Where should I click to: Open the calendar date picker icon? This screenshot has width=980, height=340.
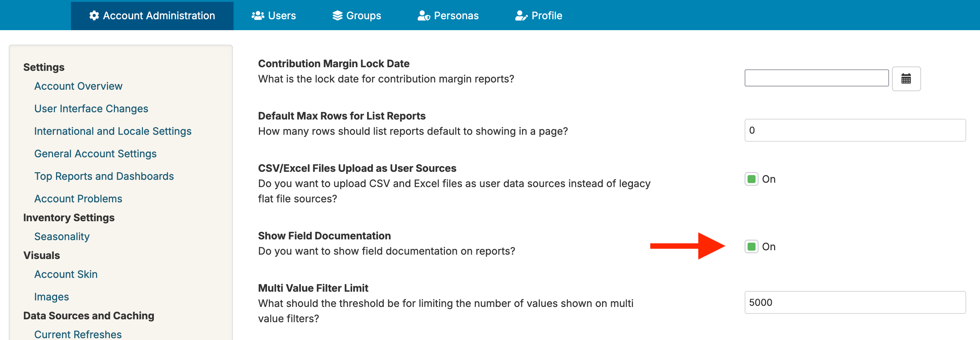(x=906, y=78)
